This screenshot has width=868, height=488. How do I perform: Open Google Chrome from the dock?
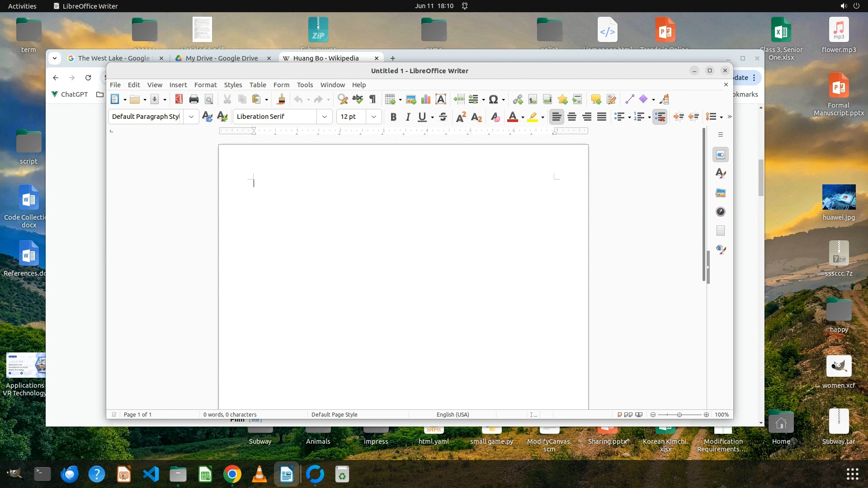coord(232,474)
